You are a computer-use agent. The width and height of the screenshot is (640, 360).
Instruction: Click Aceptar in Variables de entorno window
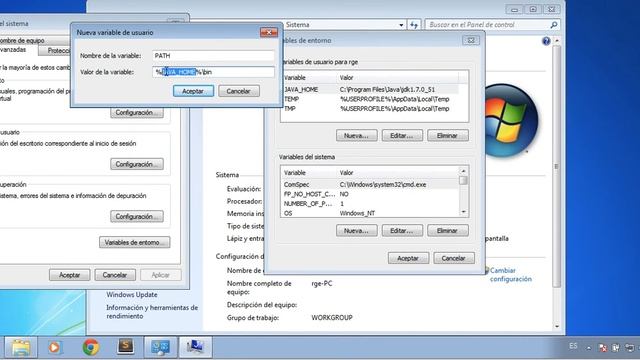(408, 258)
